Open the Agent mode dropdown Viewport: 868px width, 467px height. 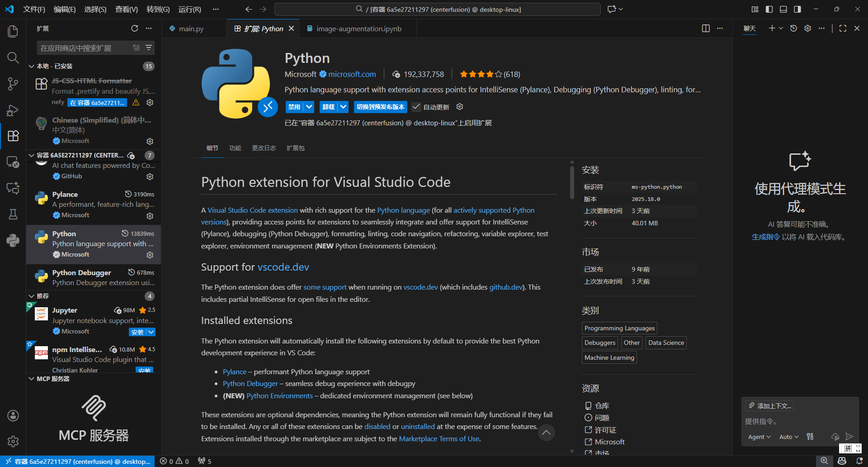(759, 437)
